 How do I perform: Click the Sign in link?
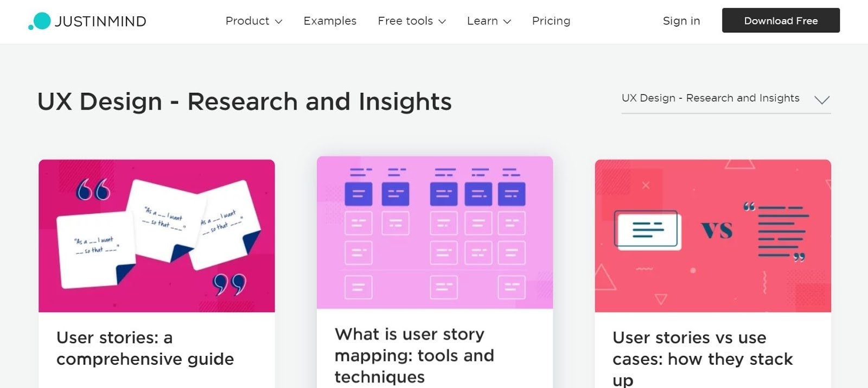tap(681, 21)
